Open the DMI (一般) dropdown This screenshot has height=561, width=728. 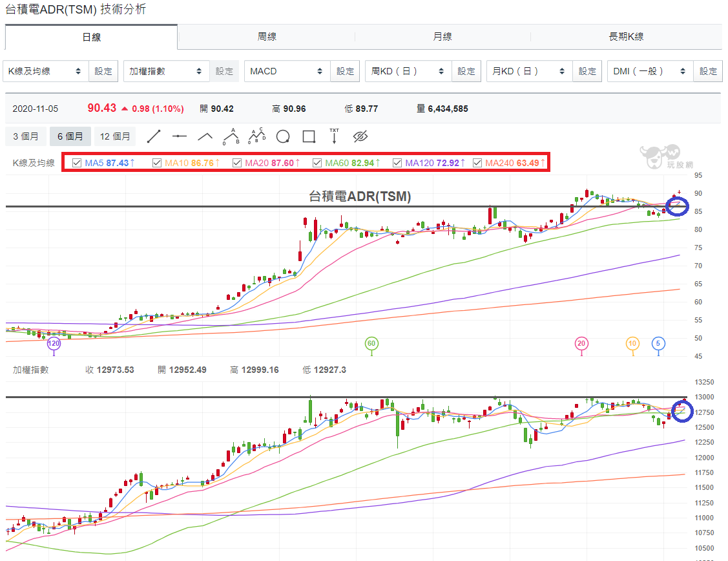point(650,71)
